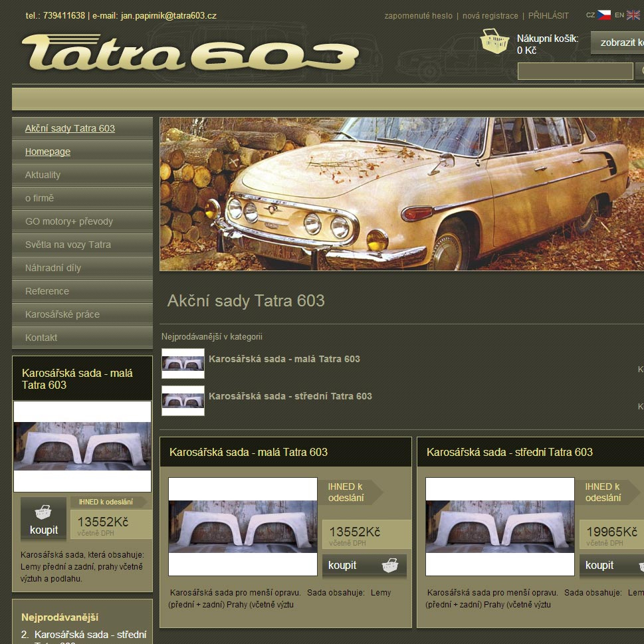The width and height of the screenshot is (644, 644).
Task: Click the Tatra car banner image
Action: (x=401, y=194)
